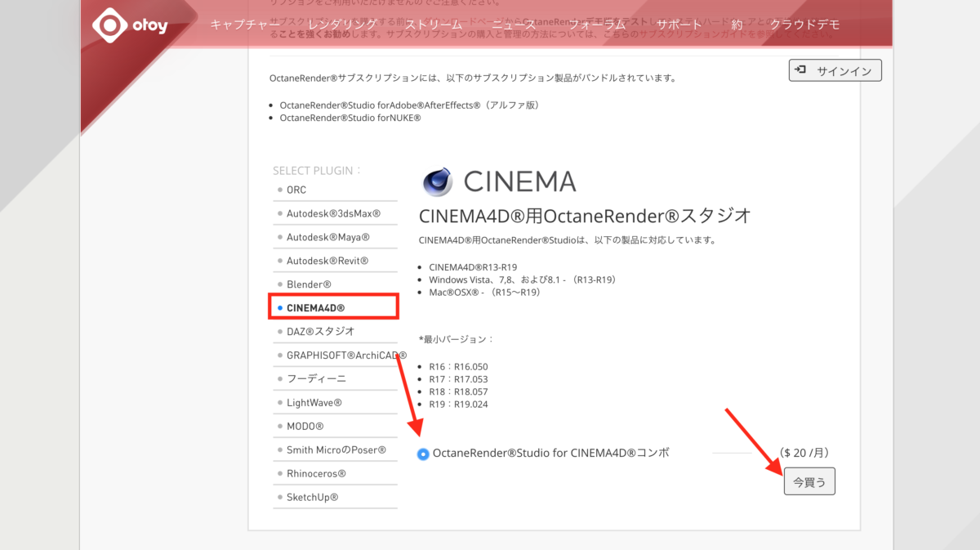Image resolution: width=980 pixels, height=550 pixels.
Task: Click the Mac OSX compatibility line
Action: click(485, 292)
